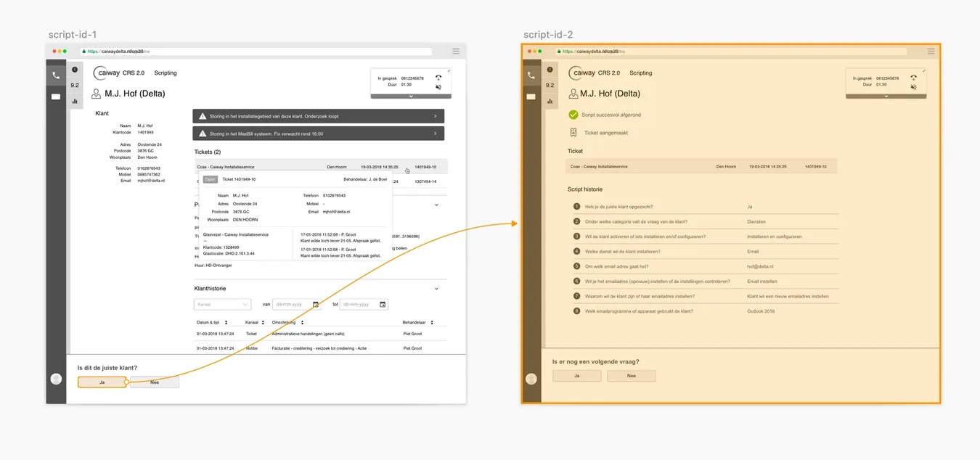Click the profile icon beside M.J. Hof (Delta)
This screenshot has height=460, width=980.
click(94, 93)
